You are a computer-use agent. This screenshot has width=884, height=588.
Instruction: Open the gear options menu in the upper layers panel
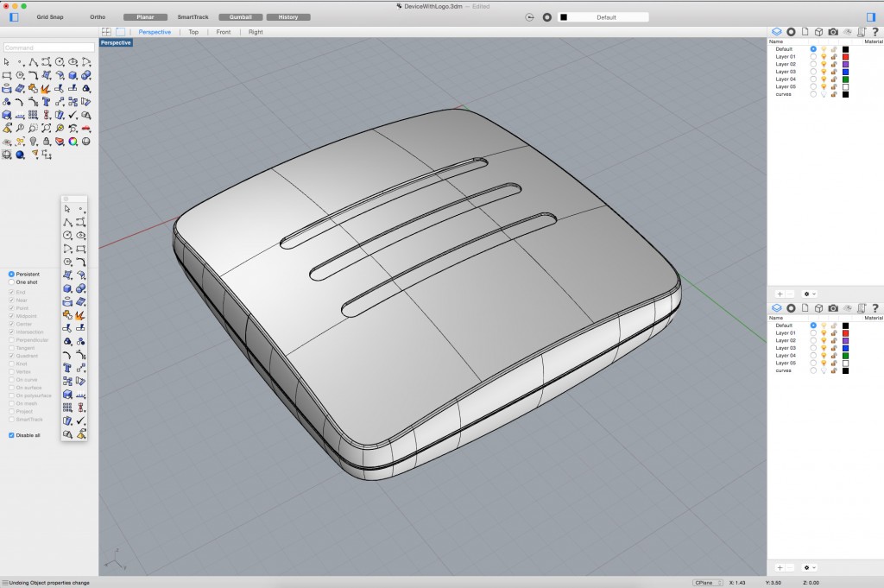[809, 294]
